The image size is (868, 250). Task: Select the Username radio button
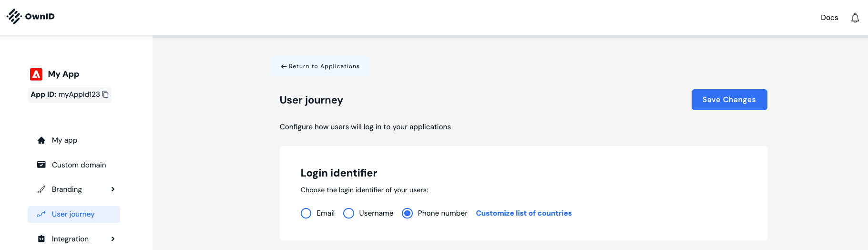click(x=348, y=213)
